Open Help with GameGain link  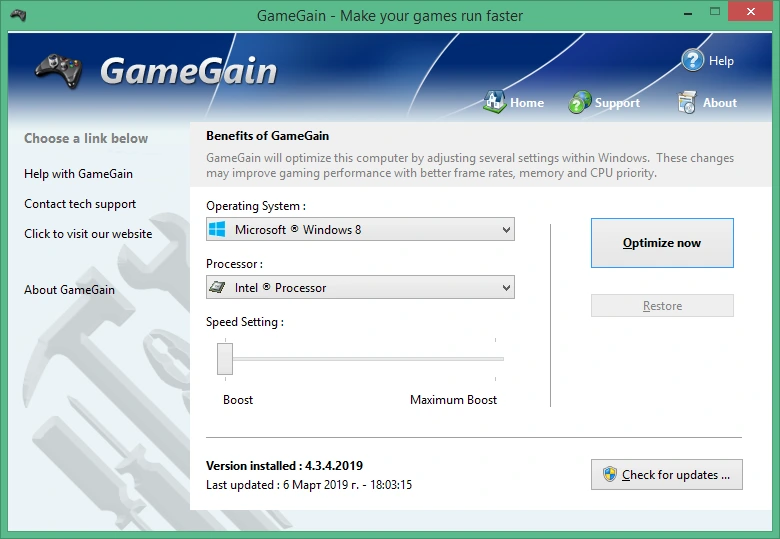click(x=78, y=174)
